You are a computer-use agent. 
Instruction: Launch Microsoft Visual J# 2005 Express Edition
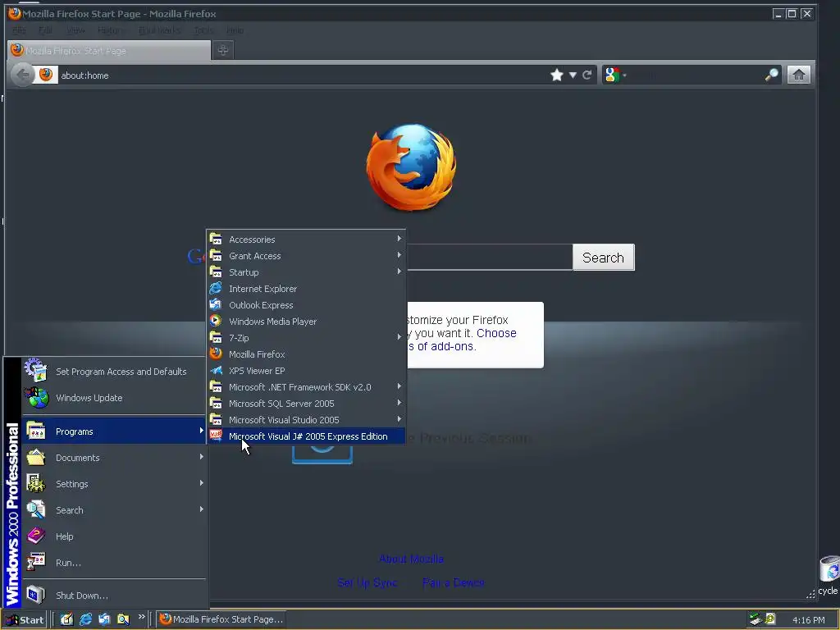pos(306,436)
